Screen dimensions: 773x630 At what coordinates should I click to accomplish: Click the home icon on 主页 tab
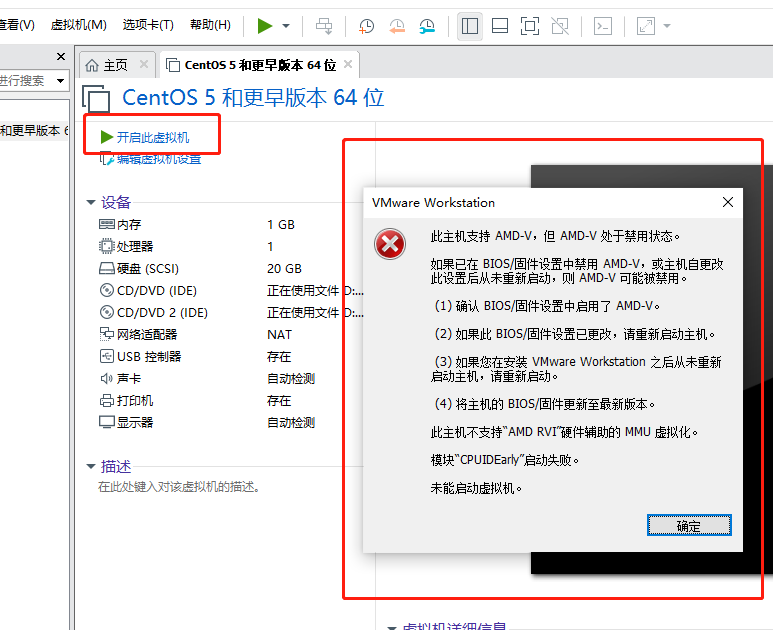tap(92, 65)
